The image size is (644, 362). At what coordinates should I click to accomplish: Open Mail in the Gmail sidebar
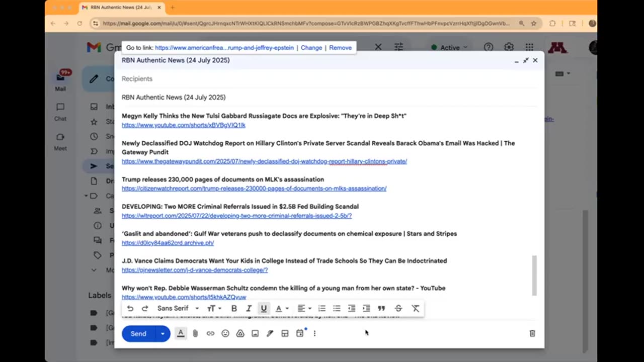point(60,80)
